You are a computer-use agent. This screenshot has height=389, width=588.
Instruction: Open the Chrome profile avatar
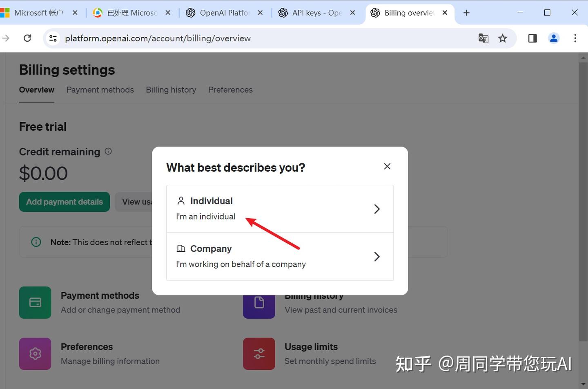click(554, 38)
